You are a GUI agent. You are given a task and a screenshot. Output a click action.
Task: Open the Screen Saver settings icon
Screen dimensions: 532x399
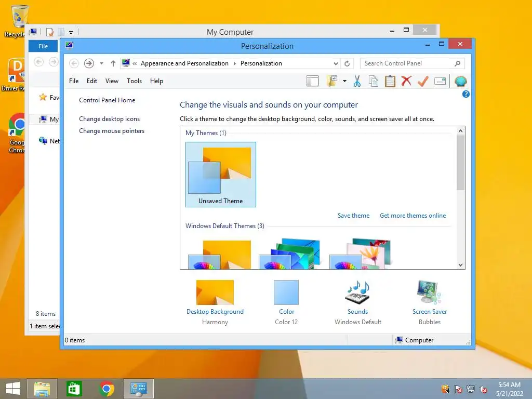tap(429, 292)
